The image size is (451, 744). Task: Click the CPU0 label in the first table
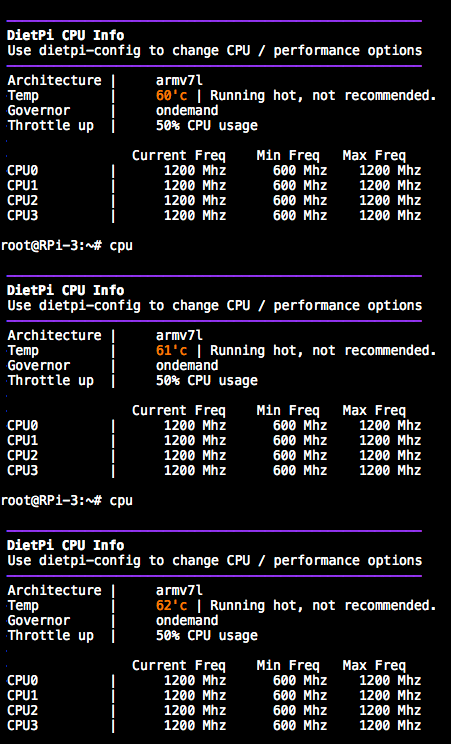[22, 170]
